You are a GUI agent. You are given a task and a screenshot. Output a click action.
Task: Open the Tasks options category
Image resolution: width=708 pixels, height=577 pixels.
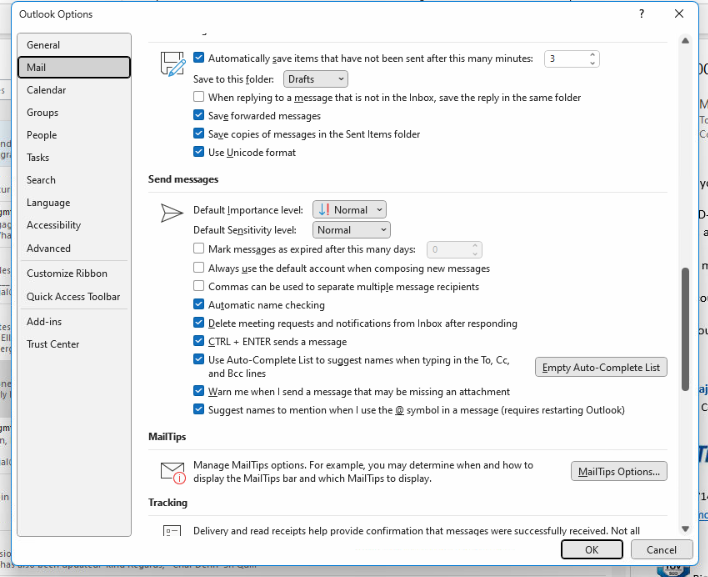click(x=75, y=158)
